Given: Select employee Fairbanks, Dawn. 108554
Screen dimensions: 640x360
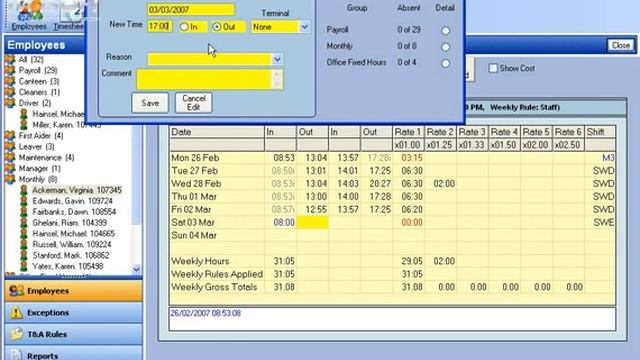Looking at the screenshot, I should [74, 212].
